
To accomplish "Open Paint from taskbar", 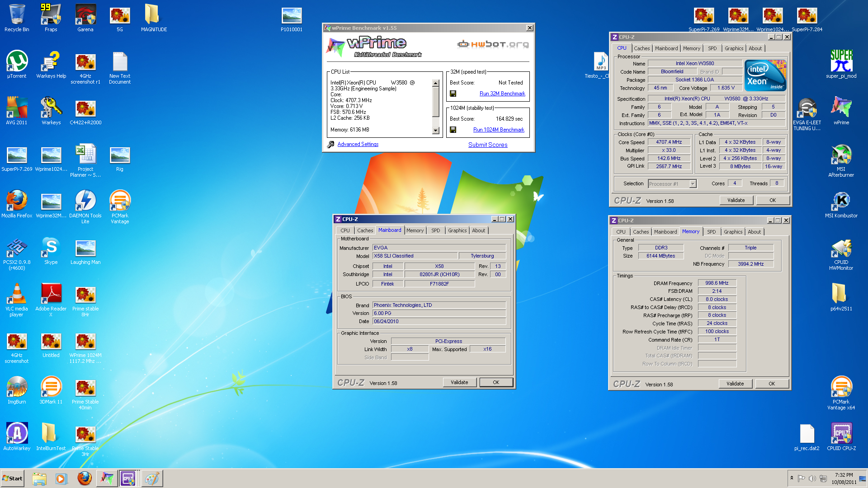I will [x=152, y=478].
